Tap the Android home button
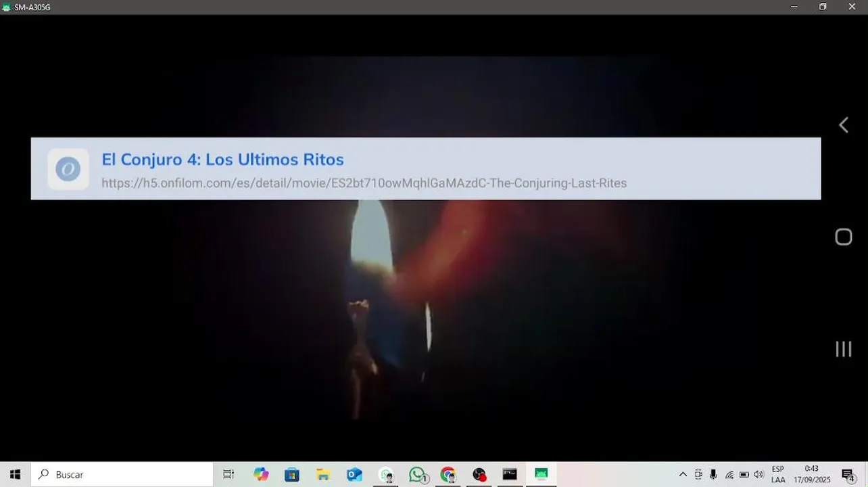The width and height of the screenshot is (868, 487). click(x=843, y=237)
